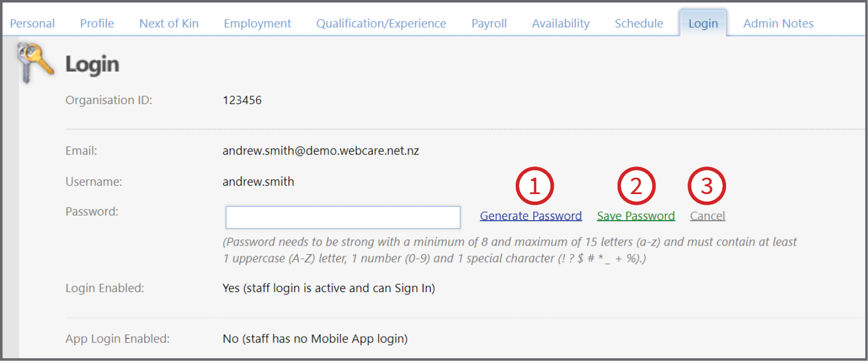Viewport: 868px width, 361px height.
Task: Open the Payroll tab
Action: coord(489,23)
